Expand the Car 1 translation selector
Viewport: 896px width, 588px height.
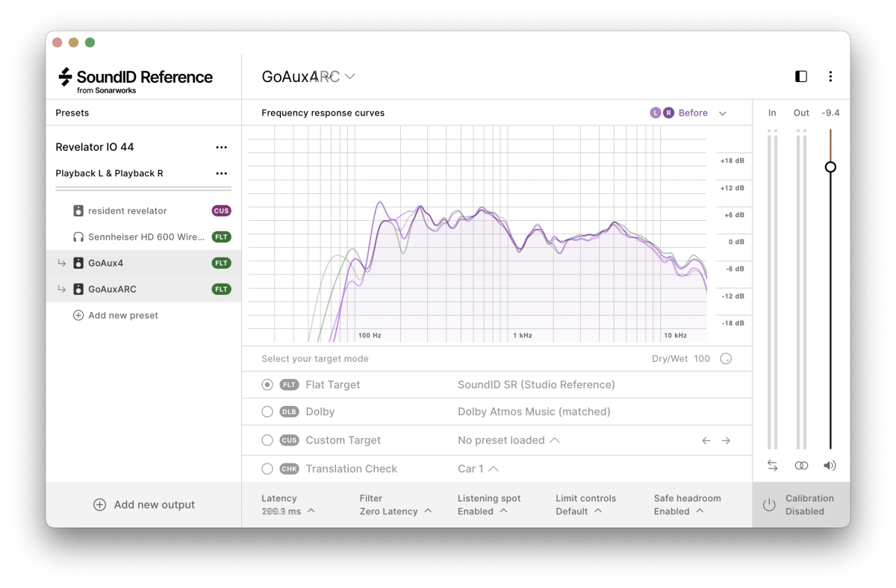coord(478,469)
